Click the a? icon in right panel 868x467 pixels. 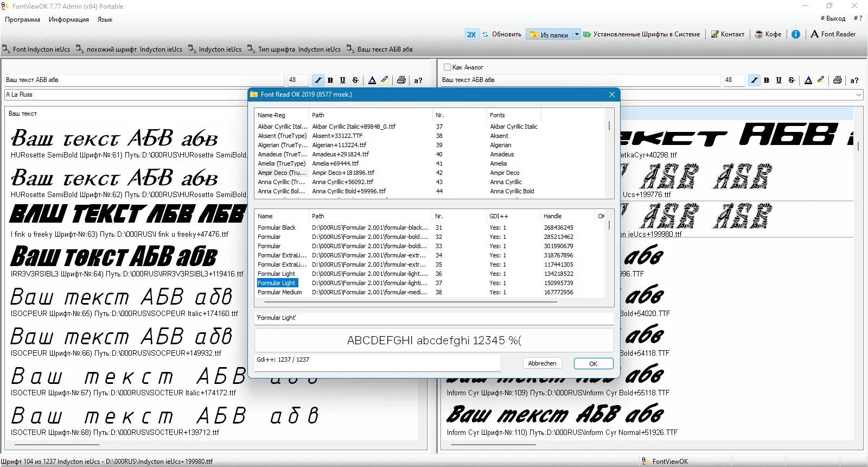point(854,80)
